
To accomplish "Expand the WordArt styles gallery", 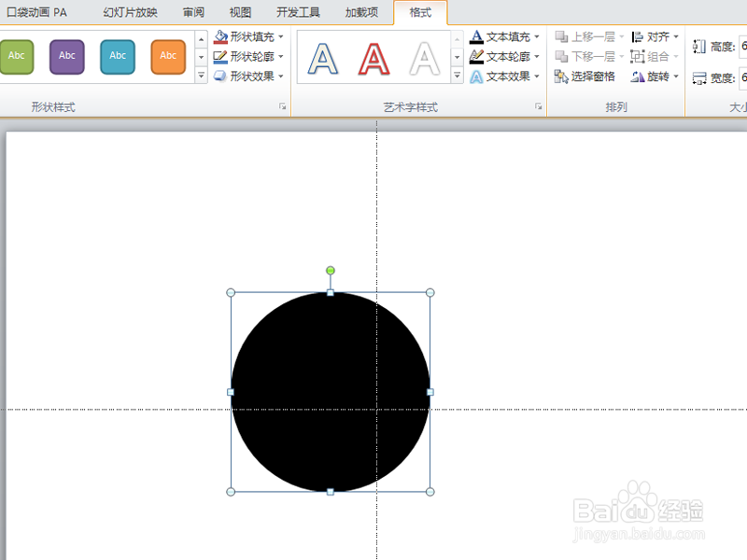I will [x=457, y=76].
